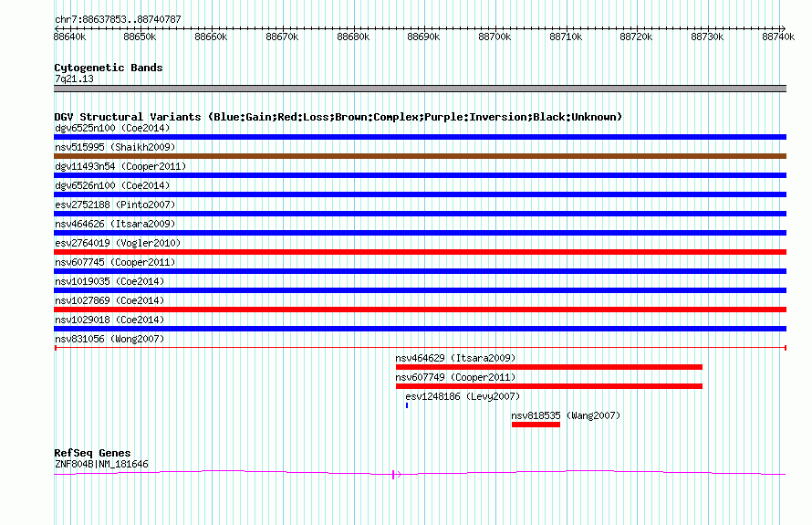Click the ZNF804B|NM_181646 gene label

pos(101,465)
